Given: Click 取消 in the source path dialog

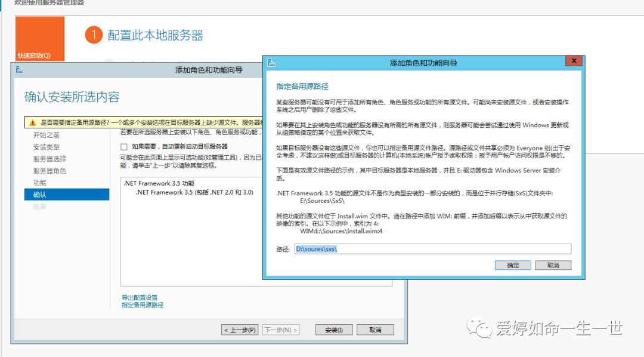Looking at the screenshot, I should (553, 265).
